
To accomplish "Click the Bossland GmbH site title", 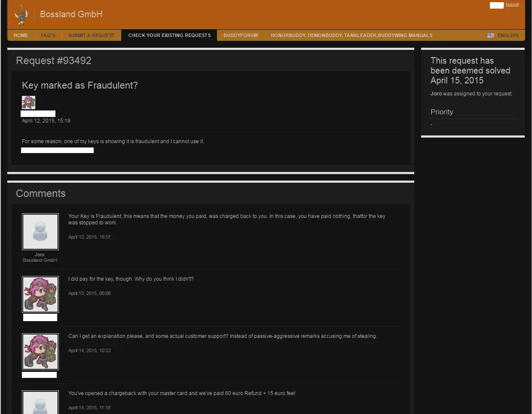I will point(71,14).
